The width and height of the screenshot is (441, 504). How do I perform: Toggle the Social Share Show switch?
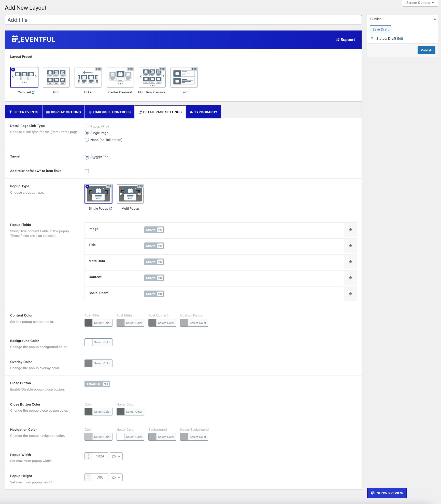click(x=154, y=294)
